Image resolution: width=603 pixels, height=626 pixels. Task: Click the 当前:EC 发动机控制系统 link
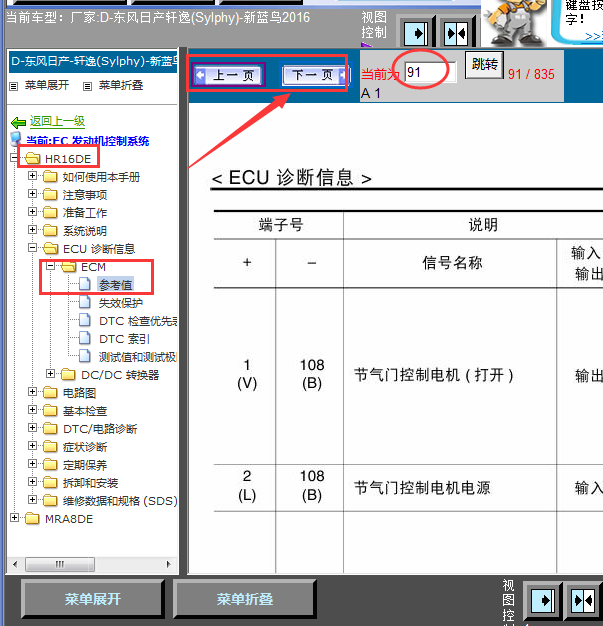[88, 141]
